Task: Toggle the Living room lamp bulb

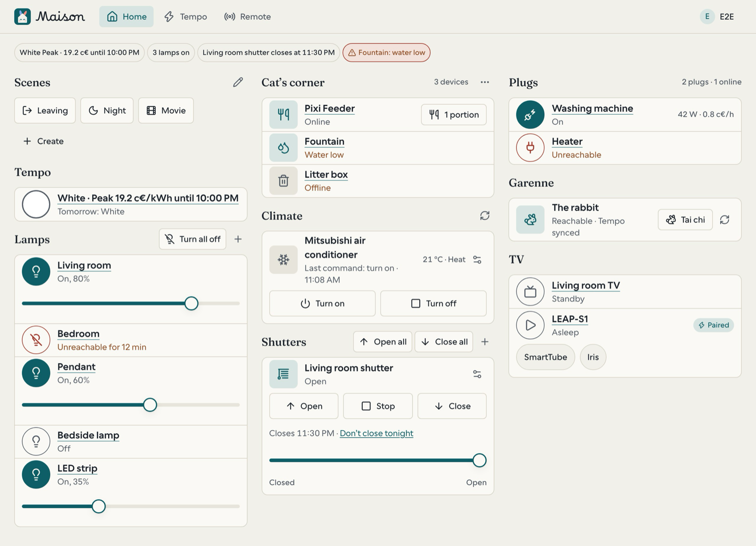Action: coord(36,272)
